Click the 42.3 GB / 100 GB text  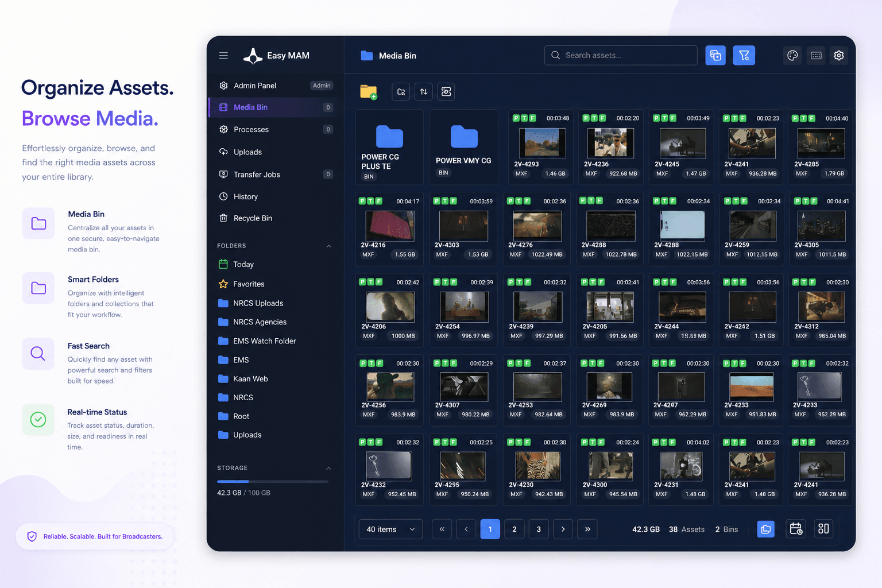click(x=243, y=493)
